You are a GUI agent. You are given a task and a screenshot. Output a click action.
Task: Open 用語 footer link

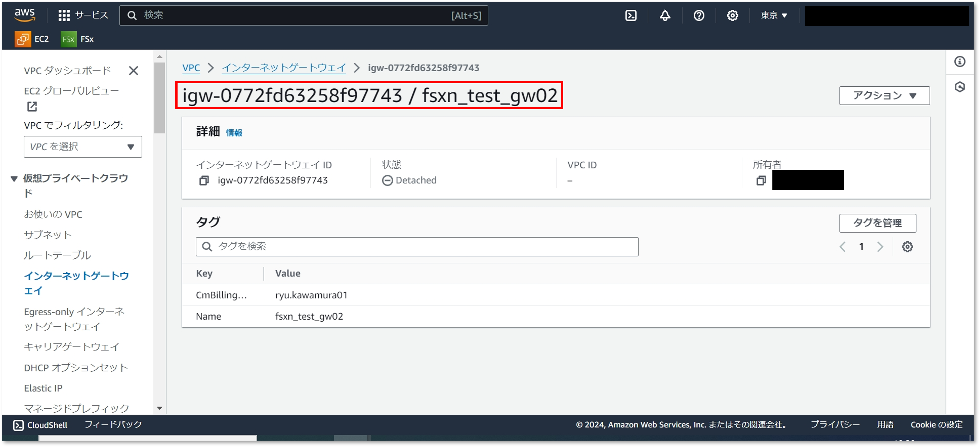coord(885,424)
